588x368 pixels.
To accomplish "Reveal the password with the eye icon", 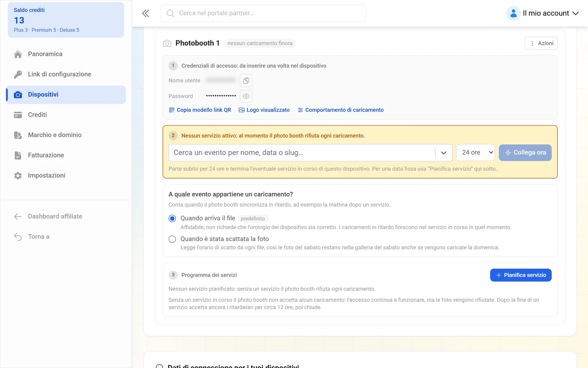I will (246, 96).
